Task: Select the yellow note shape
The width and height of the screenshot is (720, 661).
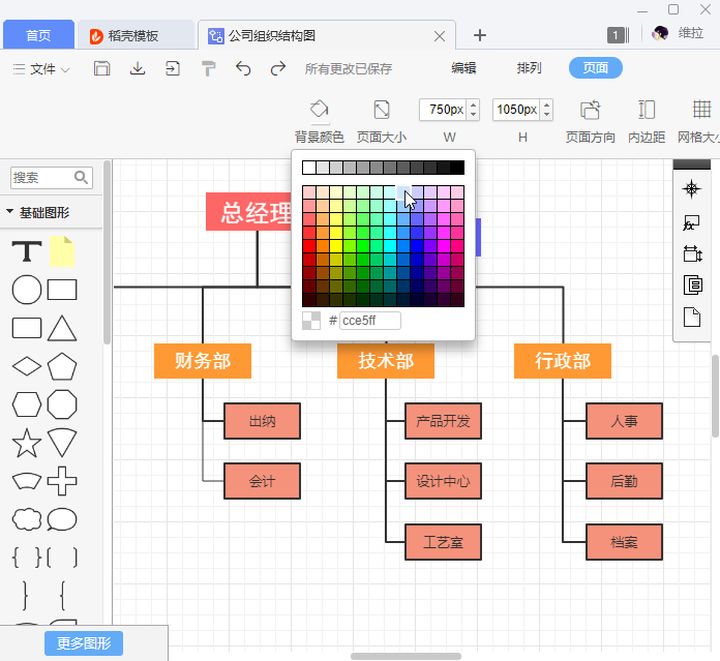Action: tap(62, 251)
